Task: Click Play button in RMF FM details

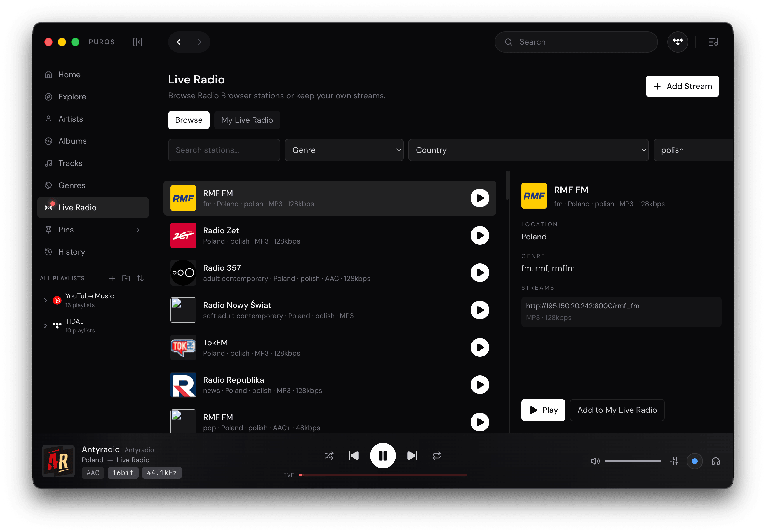Action: pos(543,410)
